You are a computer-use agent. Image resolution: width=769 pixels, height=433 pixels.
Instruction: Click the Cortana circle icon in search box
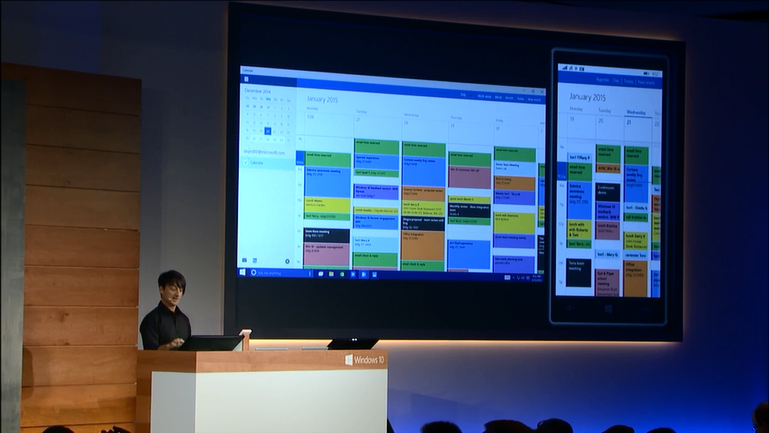click(x=254, y=273)
